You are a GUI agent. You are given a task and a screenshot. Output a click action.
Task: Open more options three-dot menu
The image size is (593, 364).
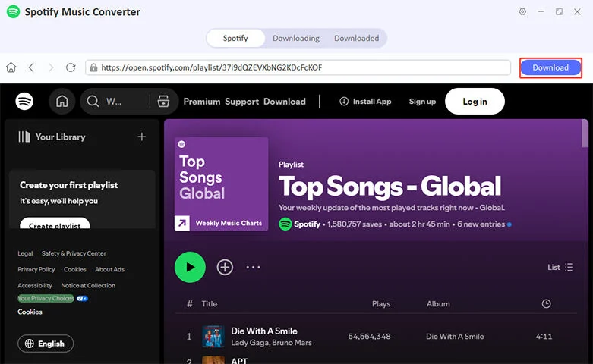click(x=253, y=268)
